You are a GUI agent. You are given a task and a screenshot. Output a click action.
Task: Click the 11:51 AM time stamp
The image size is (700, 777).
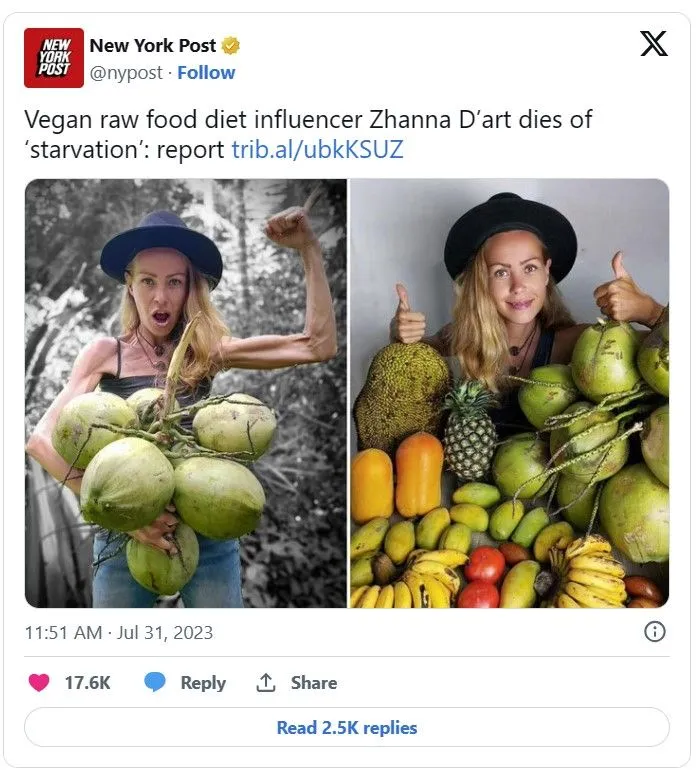(62, 633)
